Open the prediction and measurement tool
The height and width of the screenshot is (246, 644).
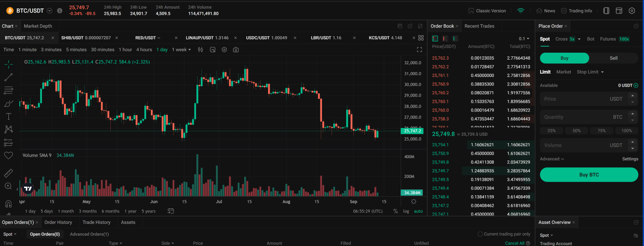(x=8, y=143)
